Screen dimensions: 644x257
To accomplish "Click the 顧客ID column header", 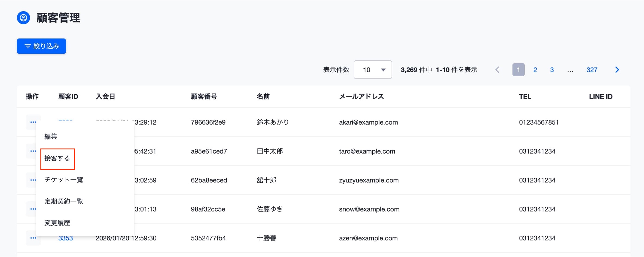I will (68, 97).
